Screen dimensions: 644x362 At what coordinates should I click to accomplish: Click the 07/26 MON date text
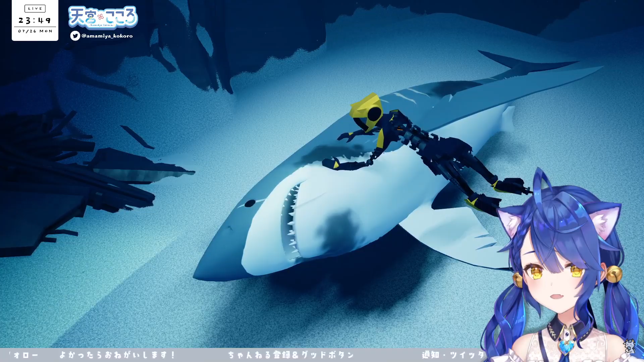pos(35,31)
